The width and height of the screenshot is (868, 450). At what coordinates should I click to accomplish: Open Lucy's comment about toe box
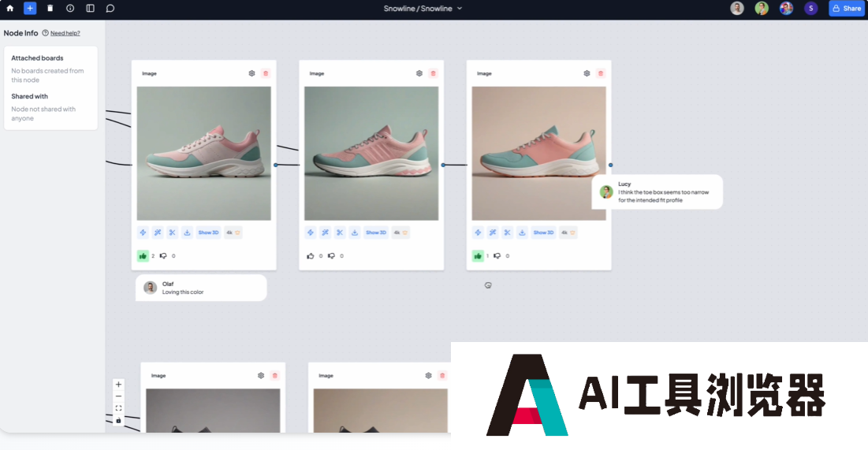[x=657, y=192]
